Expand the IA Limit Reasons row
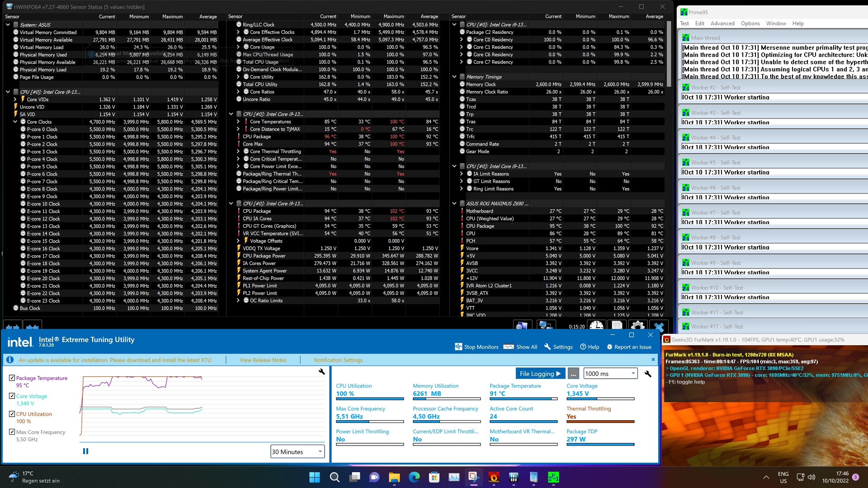 (462, 174)
